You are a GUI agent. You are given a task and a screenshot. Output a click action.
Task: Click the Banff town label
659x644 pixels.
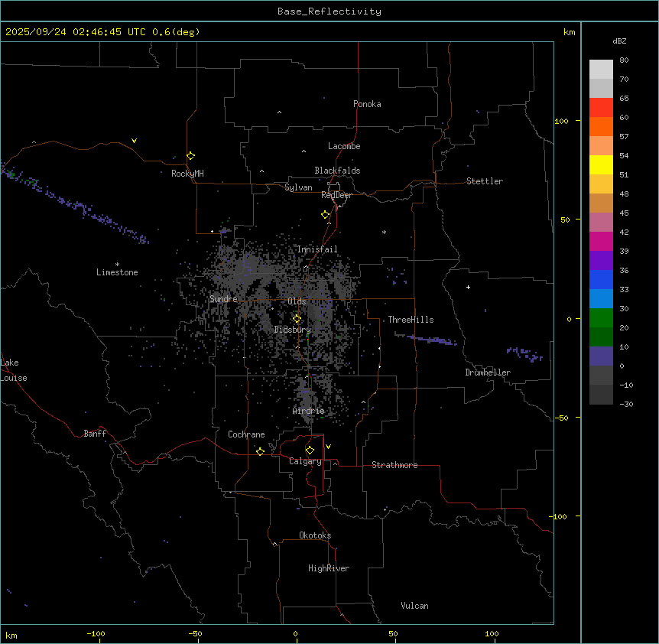[x=95, y=434]
